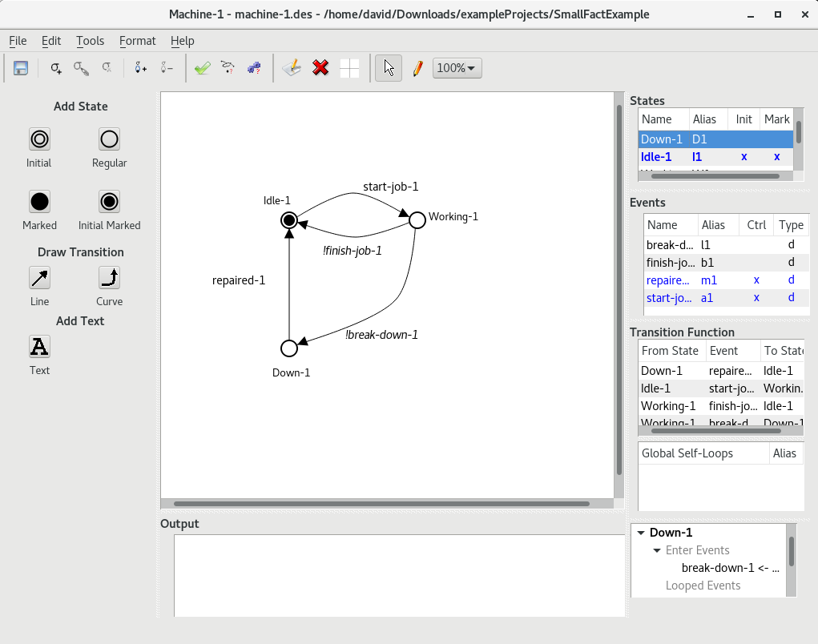
Task: Toggle Init mark for Idle-1 state
Action: click(x=743, y=157)
